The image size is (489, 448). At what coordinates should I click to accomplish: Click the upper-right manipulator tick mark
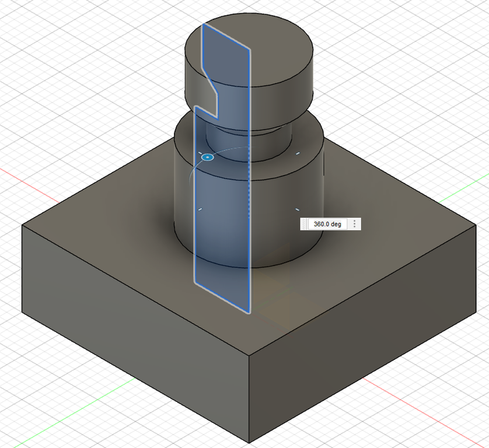(298, 154)
